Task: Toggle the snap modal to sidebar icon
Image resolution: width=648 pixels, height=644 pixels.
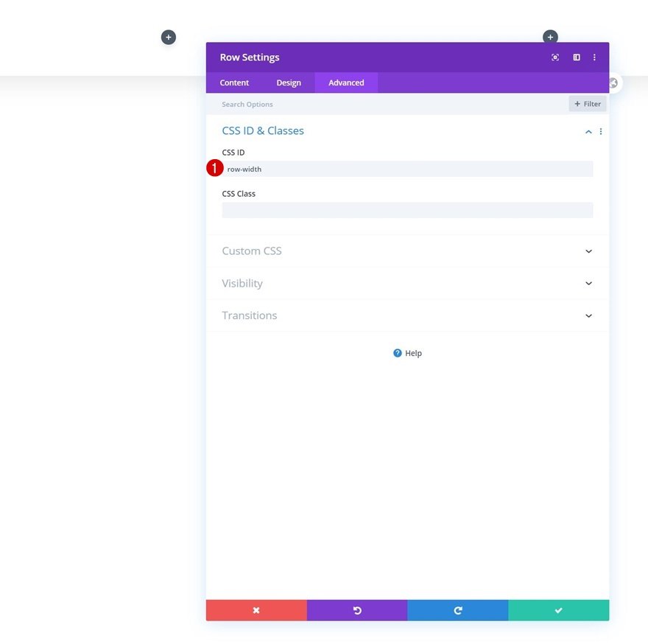Action: pyautogui.click(x=577, y=57)
